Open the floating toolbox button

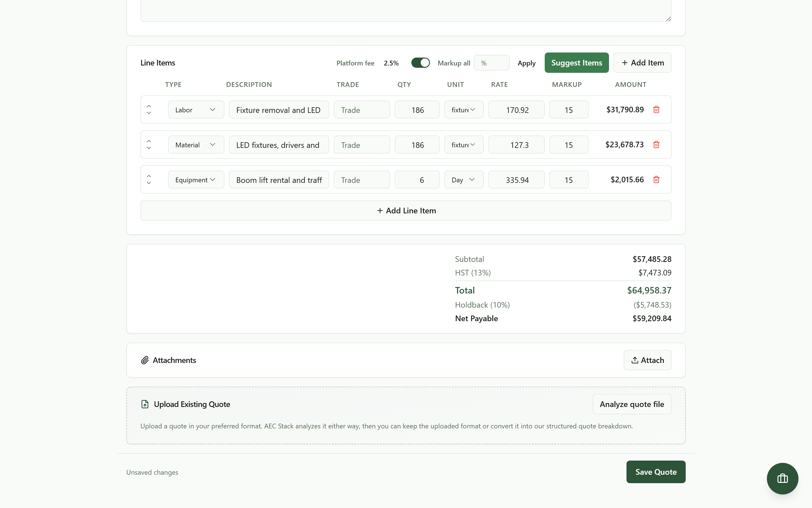782,478
